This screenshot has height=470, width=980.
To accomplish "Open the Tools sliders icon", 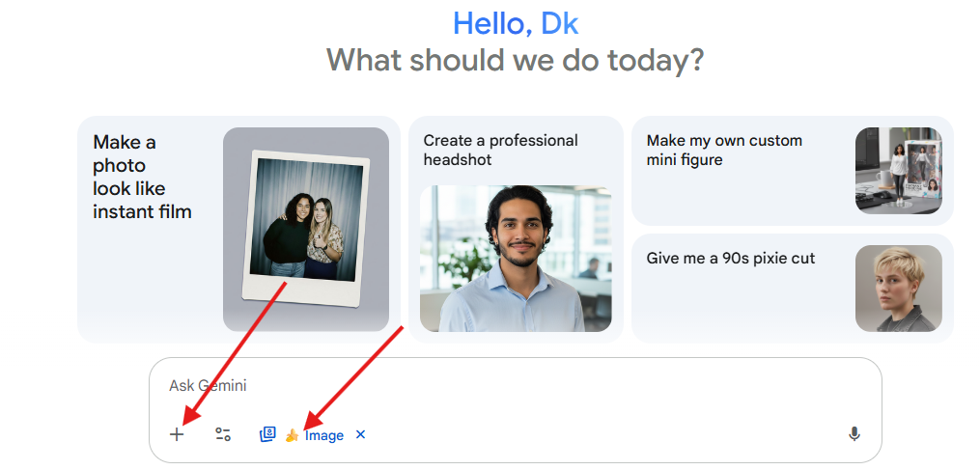I will 223,434.
